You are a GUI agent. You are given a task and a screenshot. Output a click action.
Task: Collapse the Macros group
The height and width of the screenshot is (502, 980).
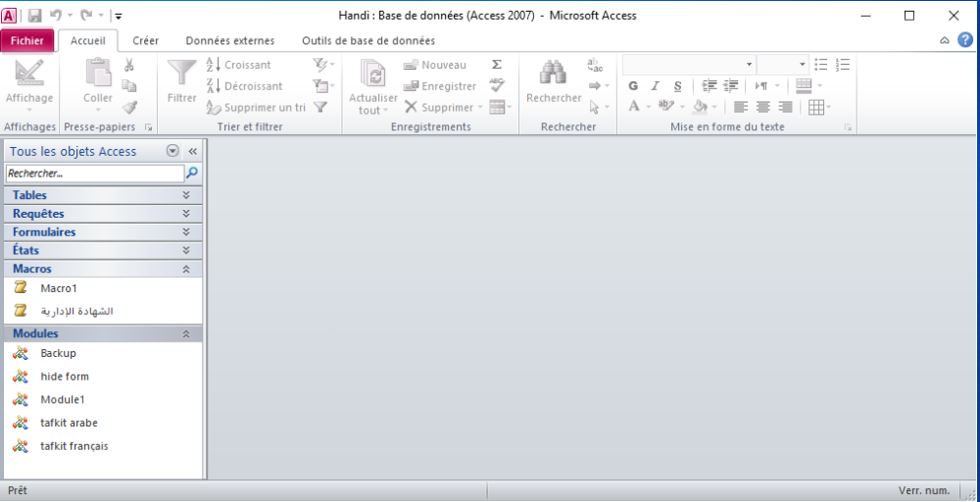click(x=103, y=269)
